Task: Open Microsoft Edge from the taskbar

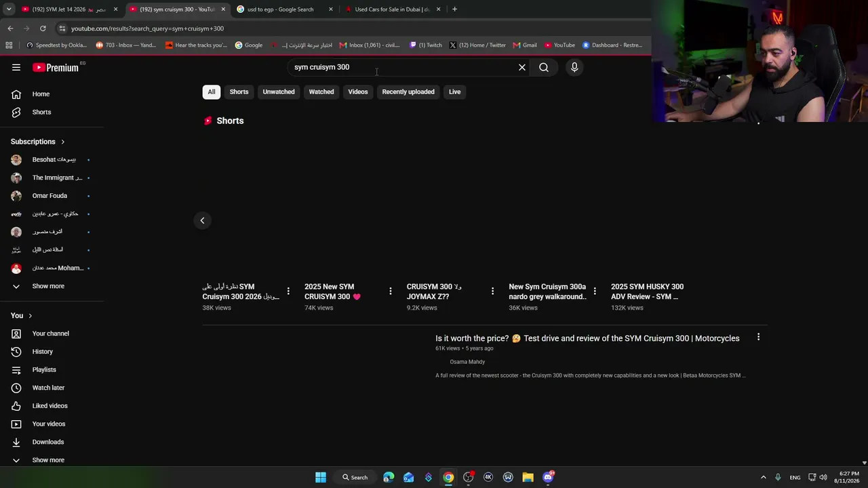Action: click(x=389, y=477)
